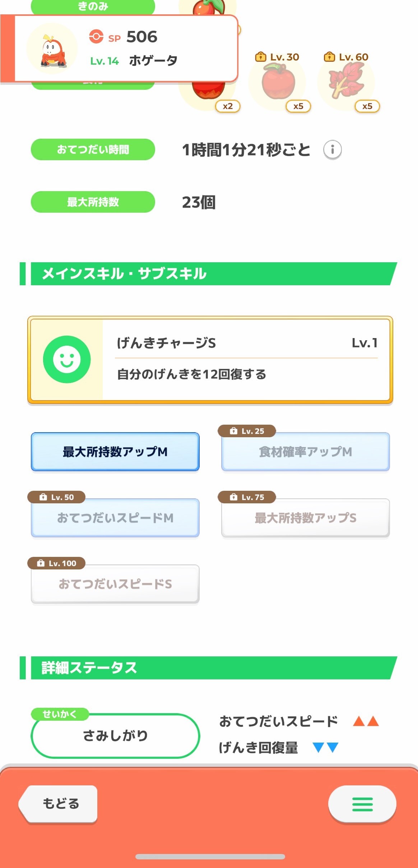Tap the SP Poké Ball icon
Screen dimensions: 418x868
pos(96,37)
